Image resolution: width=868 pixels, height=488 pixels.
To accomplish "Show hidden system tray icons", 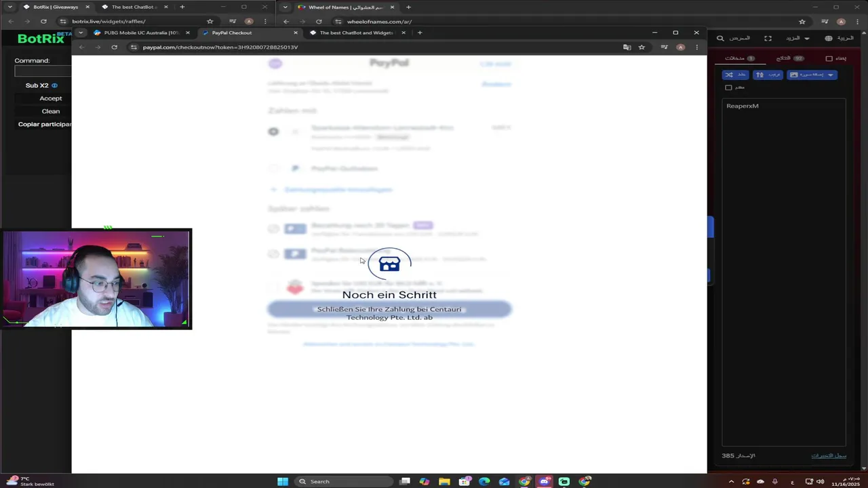I will [x=731, y=481].
